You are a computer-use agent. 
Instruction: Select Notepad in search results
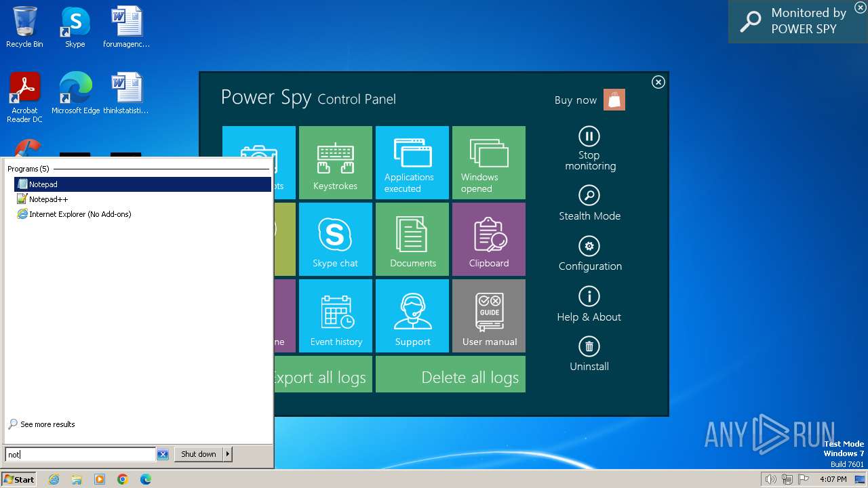pyautogui.click(x=142, y=184)
